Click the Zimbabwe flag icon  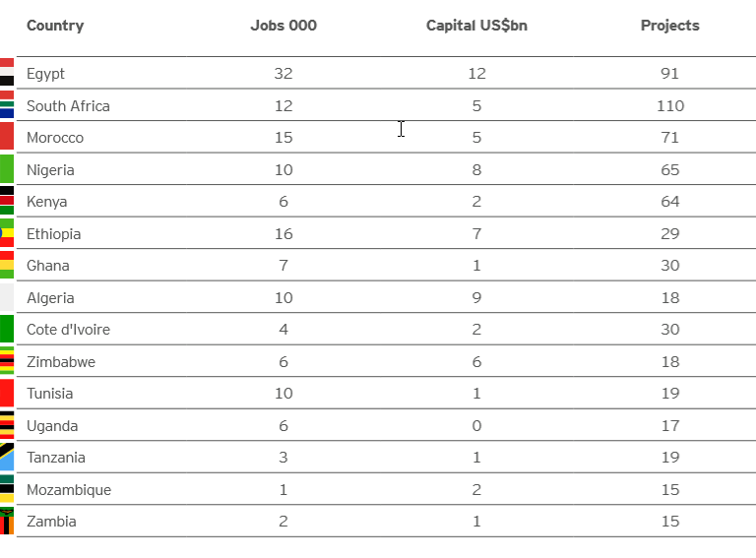point(6,361)
